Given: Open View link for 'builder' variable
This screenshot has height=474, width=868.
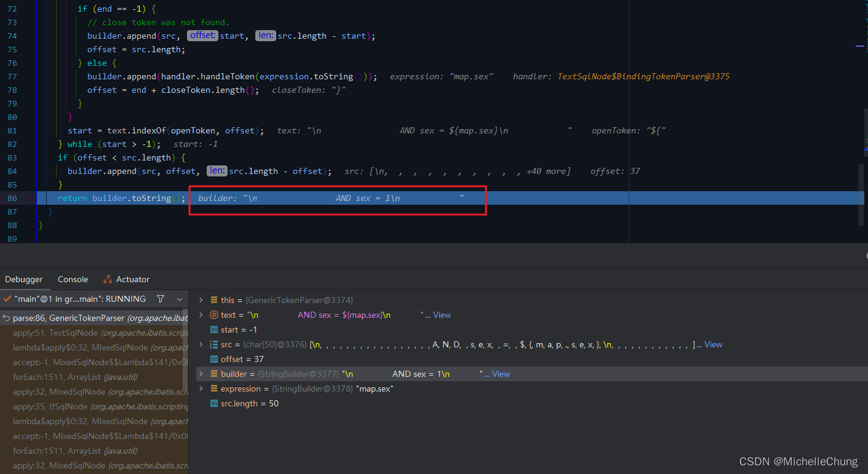Looking at the screenshot, I should point(501,374).
